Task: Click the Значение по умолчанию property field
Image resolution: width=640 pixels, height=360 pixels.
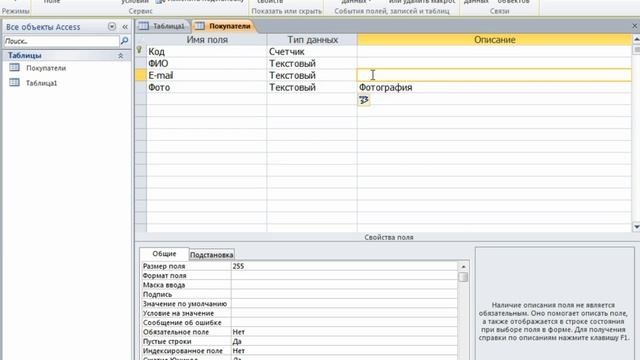Action: pos(344,304)
